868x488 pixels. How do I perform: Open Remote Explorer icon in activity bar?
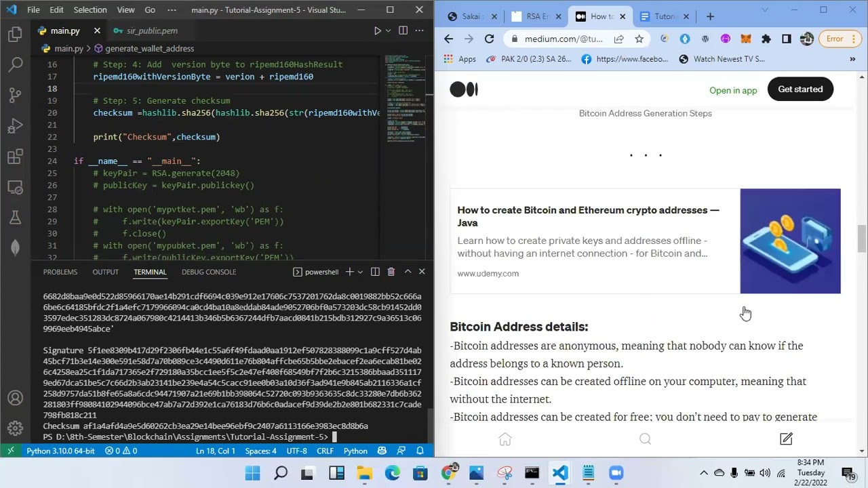[16, 187]
